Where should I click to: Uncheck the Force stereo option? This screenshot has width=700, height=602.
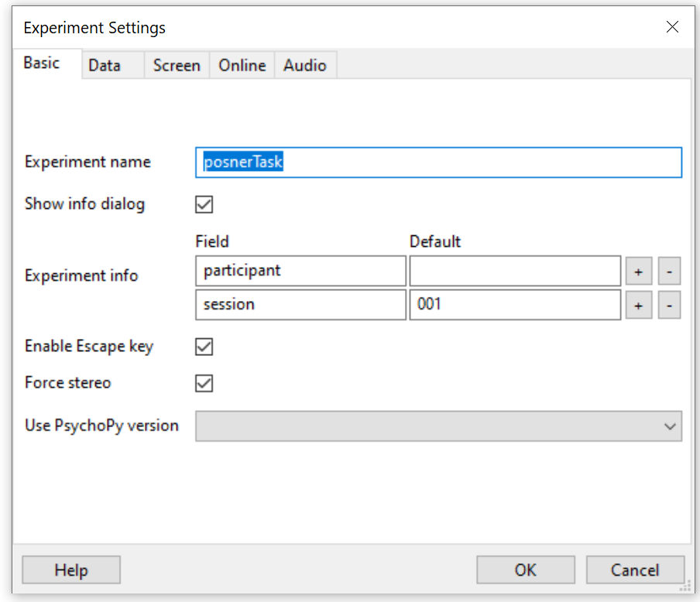click(x=204, y=383)
